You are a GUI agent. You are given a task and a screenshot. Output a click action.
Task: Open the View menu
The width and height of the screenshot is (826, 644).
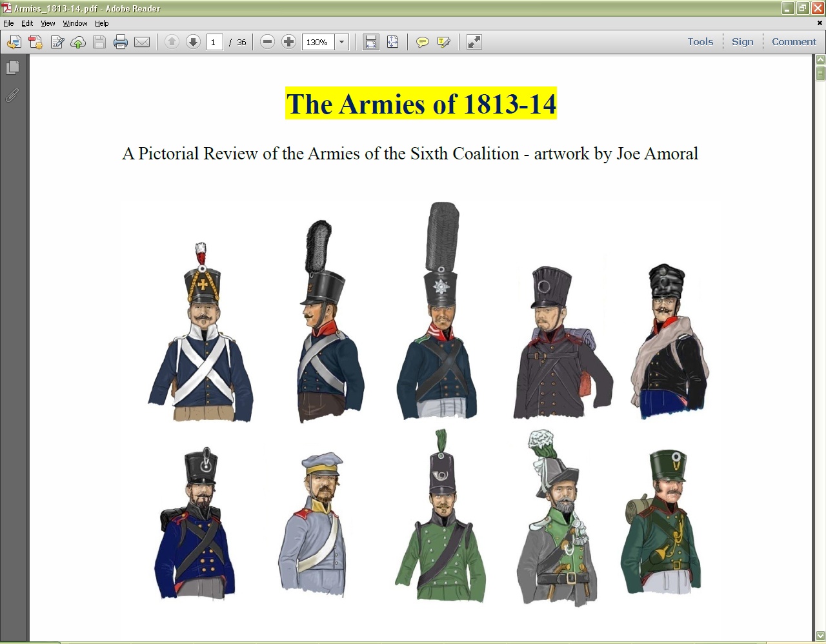pos(48,23)
